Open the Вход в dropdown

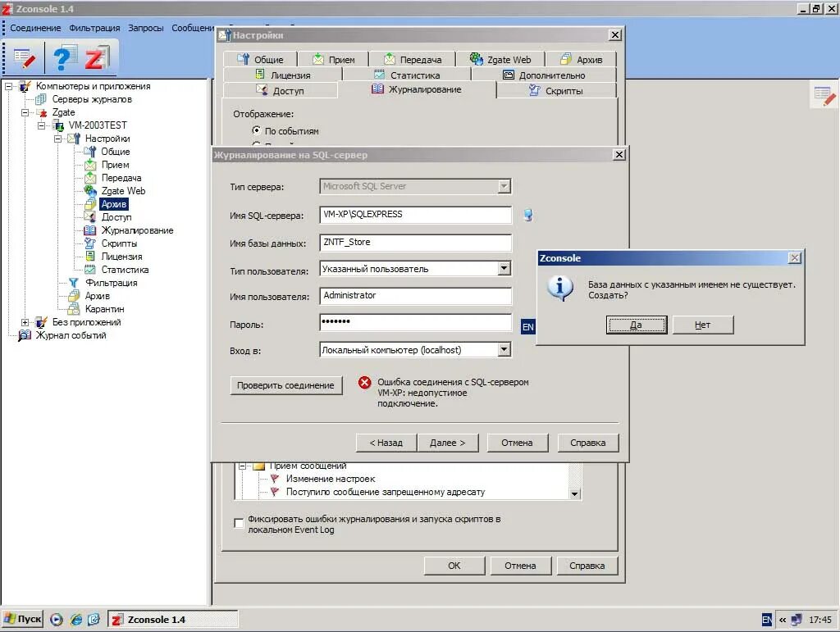504,349
